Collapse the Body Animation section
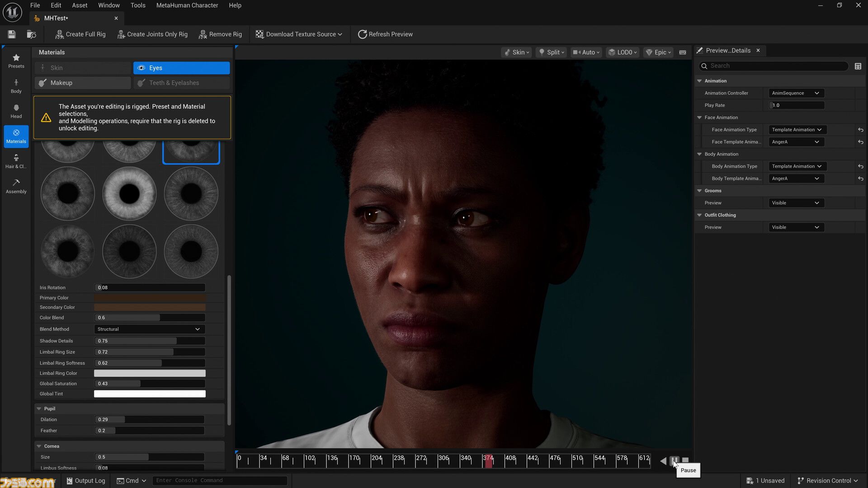Viewport: 868px width, 488px height. 699,154
